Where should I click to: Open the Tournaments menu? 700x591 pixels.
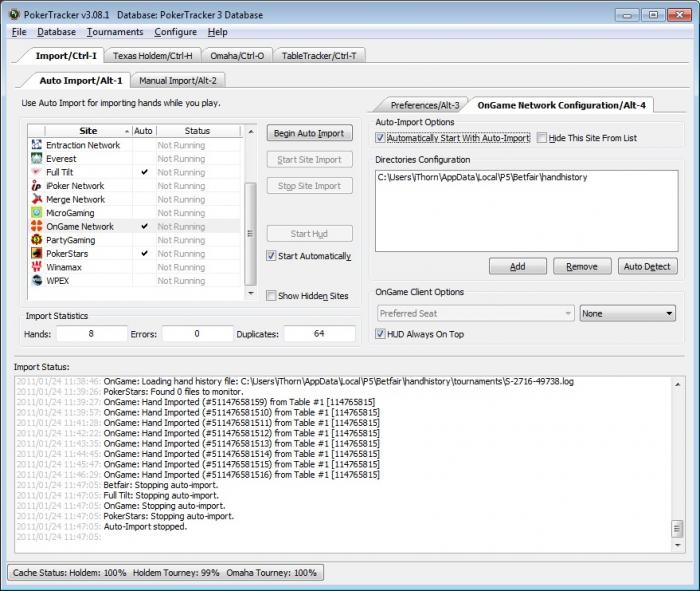click(115, 32)
